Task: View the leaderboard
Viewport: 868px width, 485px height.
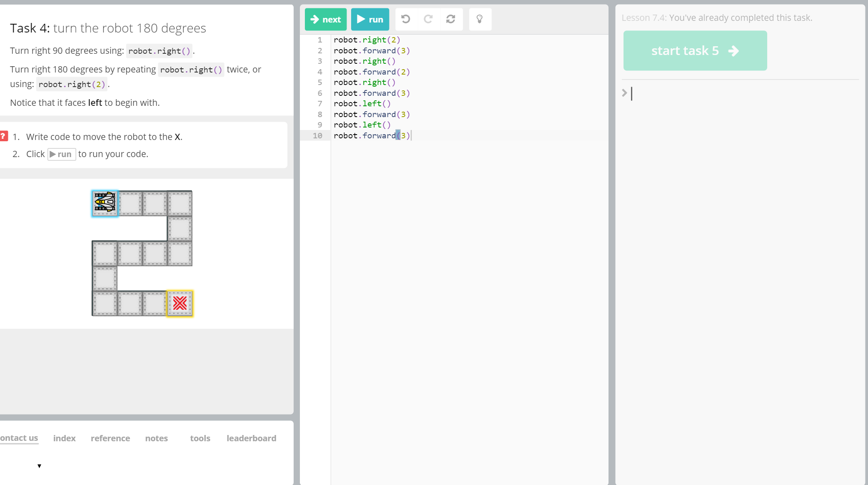Action: (x=251, y=438)
